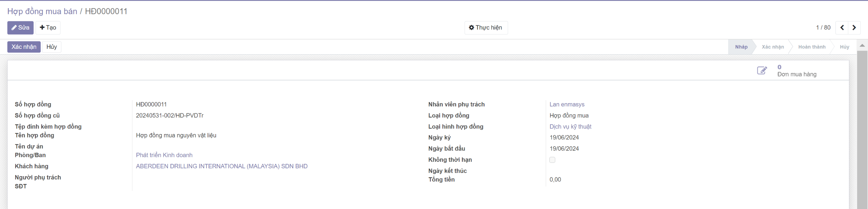Viewport: 868px width, 209px height.
Task: Go to previous record with left chevron
Action: pos(842,27)
